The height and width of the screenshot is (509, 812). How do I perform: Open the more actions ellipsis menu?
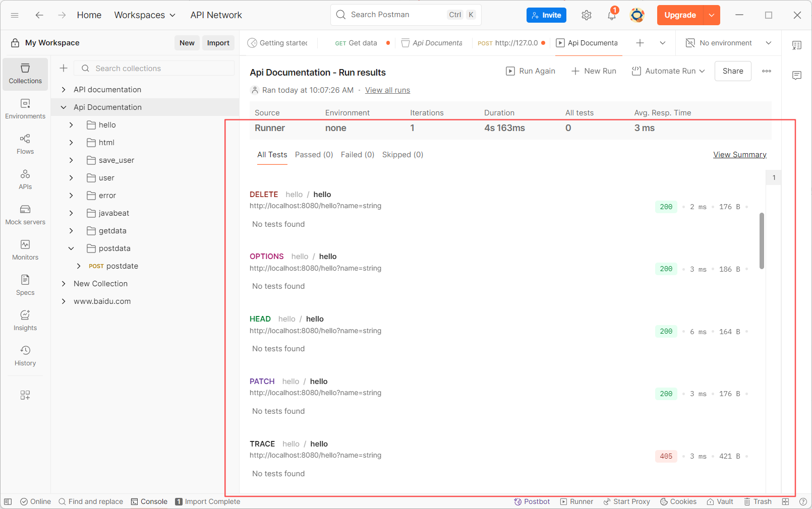[767, 71]
